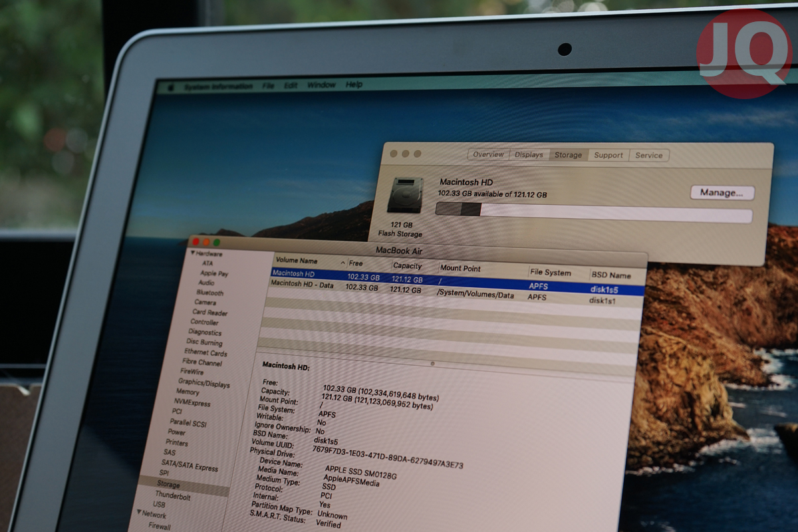Sort by the File System column header

(550, 272)
